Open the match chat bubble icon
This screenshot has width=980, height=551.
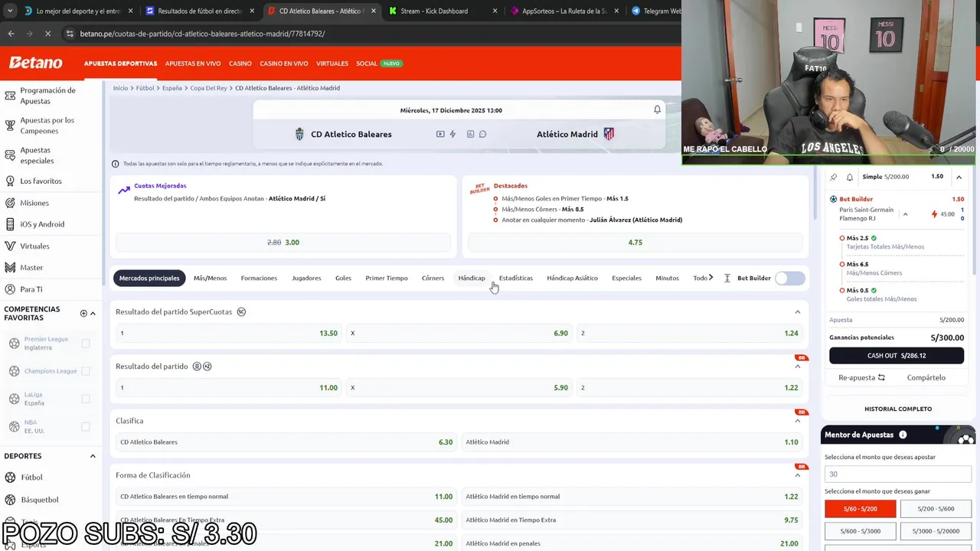482,134
